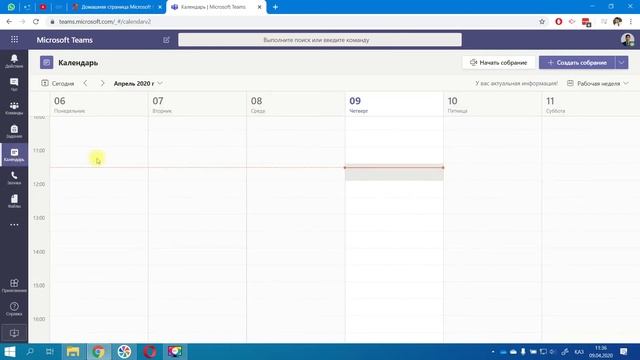The width and height of the screenshot is (640, 360).
Task: Select Monday 06 column header
Action: point(99,104)
